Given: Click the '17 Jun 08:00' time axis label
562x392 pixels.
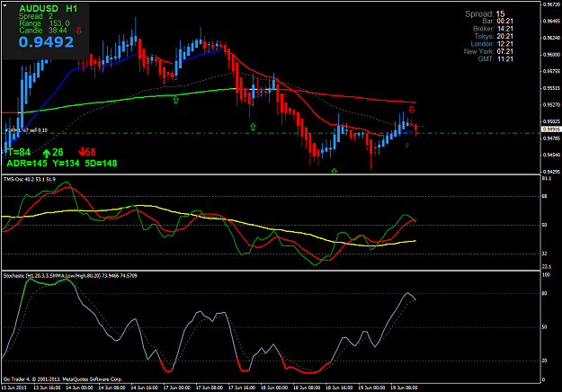Looking at the screenshot, I should [x=210, y=388].
